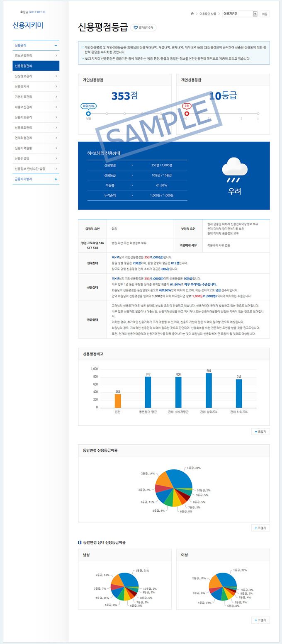The image size is (282, 644).
Task: Click the 부정적 요인 table header cell
Action: point(188,228)
